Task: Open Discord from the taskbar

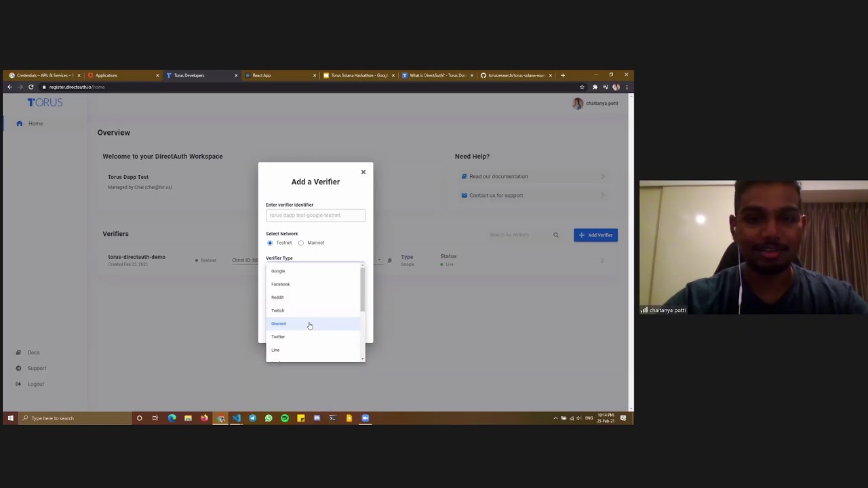Action: (317, 418)
